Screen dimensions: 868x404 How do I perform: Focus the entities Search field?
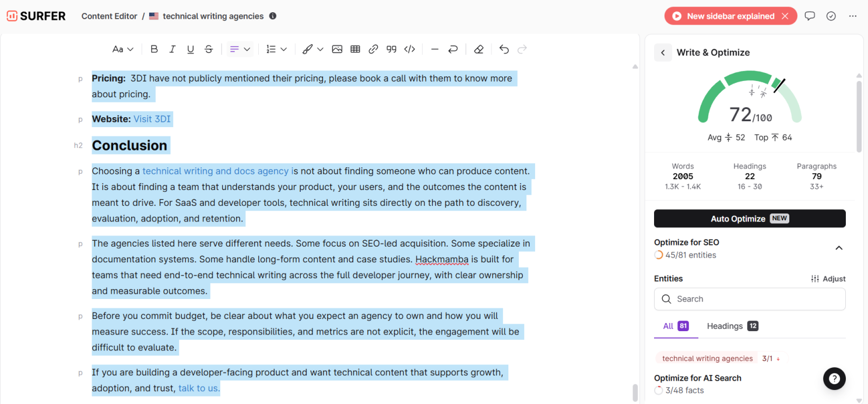click(750, 299)
